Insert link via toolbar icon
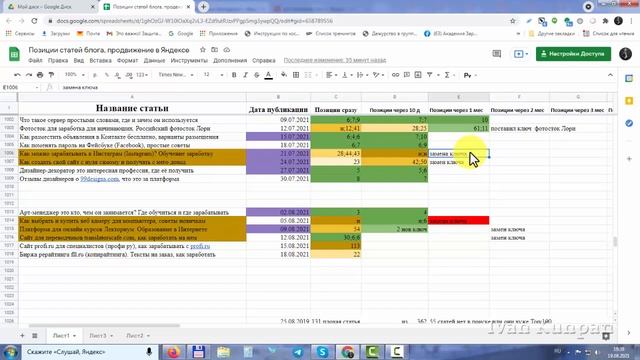Viewport: 640px width, 360px height. coord(395,75)
